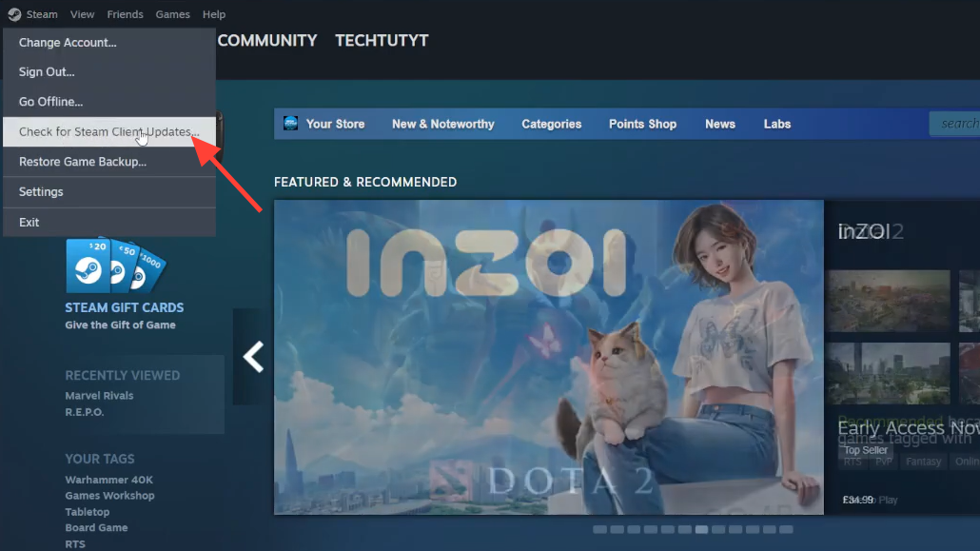Open Marvel Rivals from recently viewed
980x551 pixels.
[x=99, y=396]
